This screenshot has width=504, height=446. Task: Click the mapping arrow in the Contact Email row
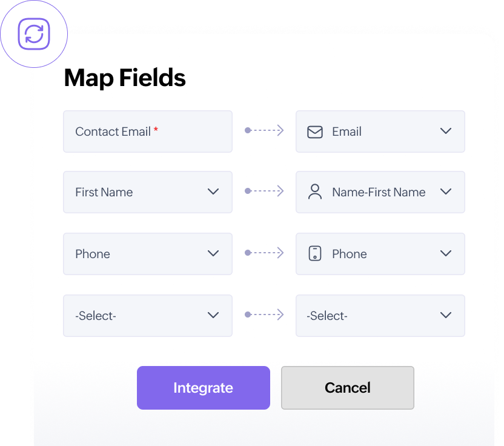(x=264, y=130)
